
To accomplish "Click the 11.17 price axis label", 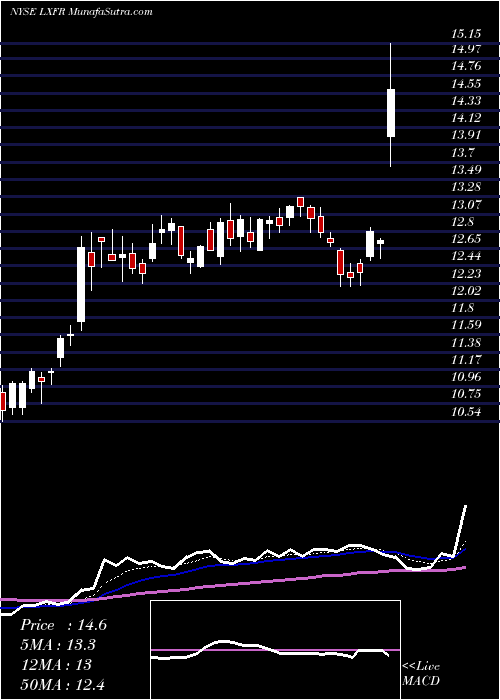I will pyautogui.click(x=466, y=359).
